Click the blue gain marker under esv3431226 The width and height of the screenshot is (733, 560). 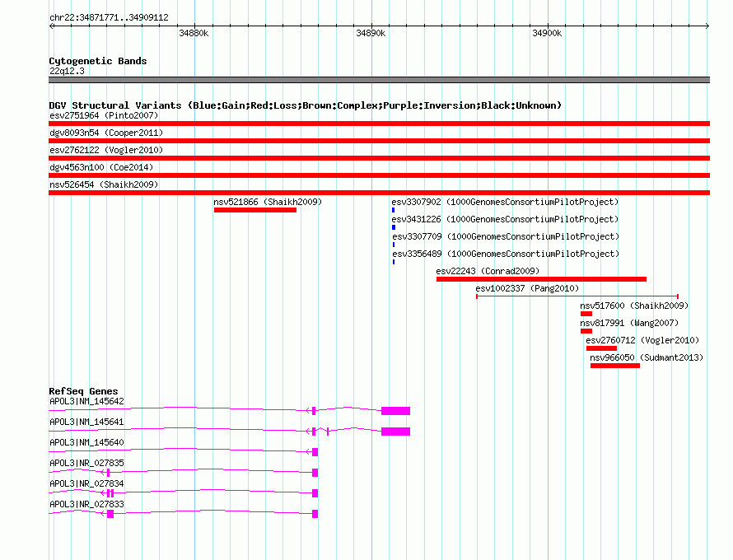394,227
